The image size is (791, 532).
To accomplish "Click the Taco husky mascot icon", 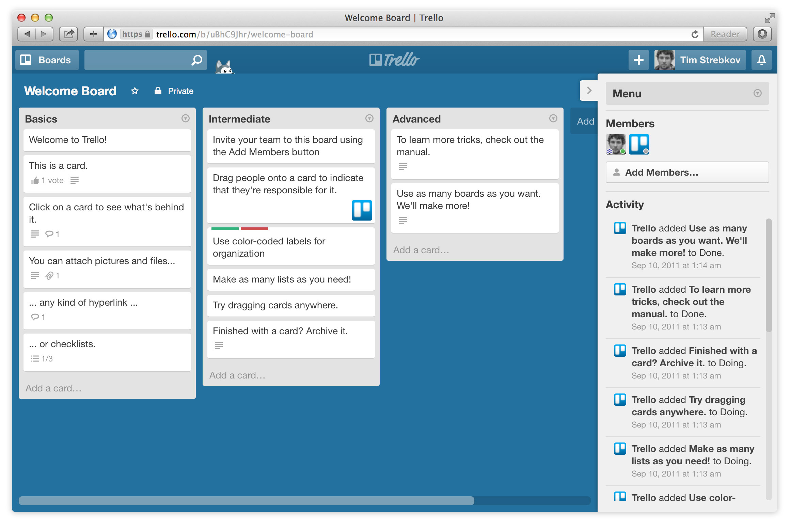I will click(224, 67).
